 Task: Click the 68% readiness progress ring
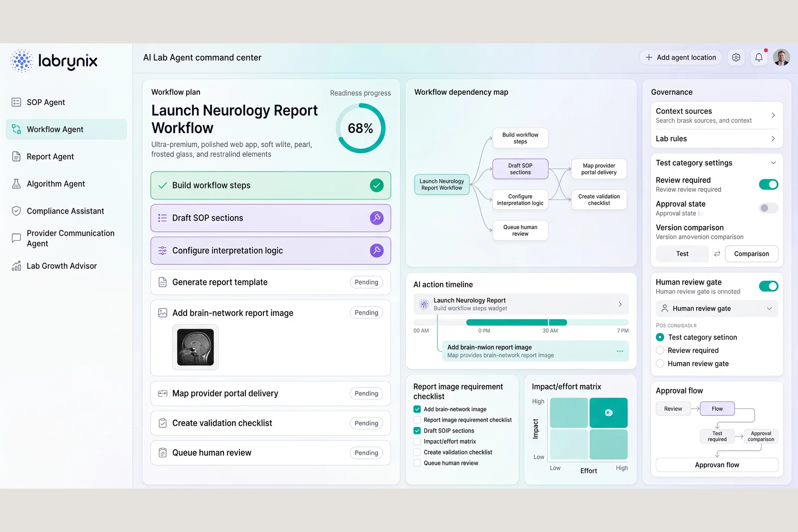click(x=361, y=128)
